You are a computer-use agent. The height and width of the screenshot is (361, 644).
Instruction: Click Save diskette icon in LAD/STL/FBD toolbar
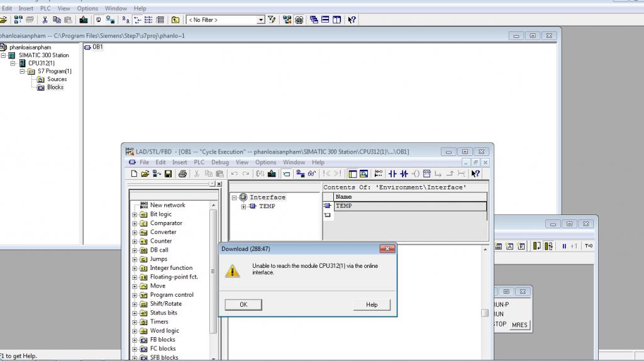168,174
